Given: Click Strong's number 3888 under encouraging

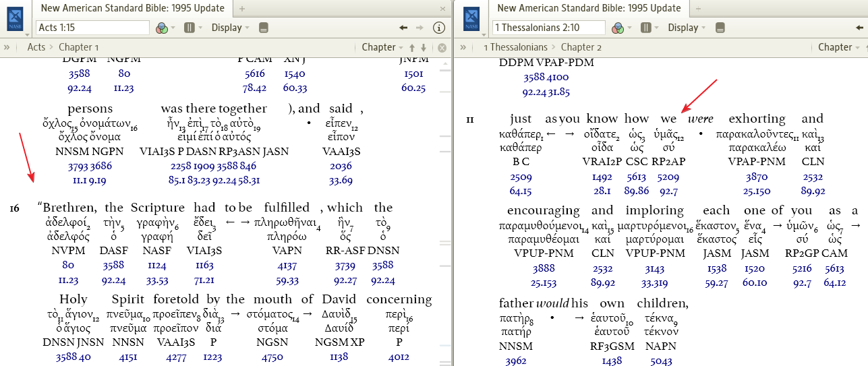Looking at the screenshot, I should tap(544, 269).
